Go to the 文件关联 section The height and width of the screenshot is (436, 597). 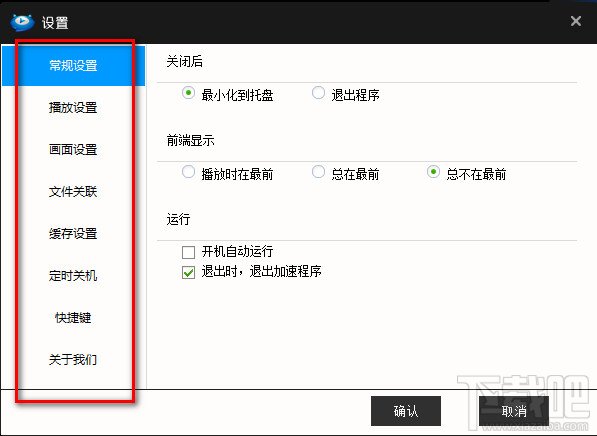[73, 192]
